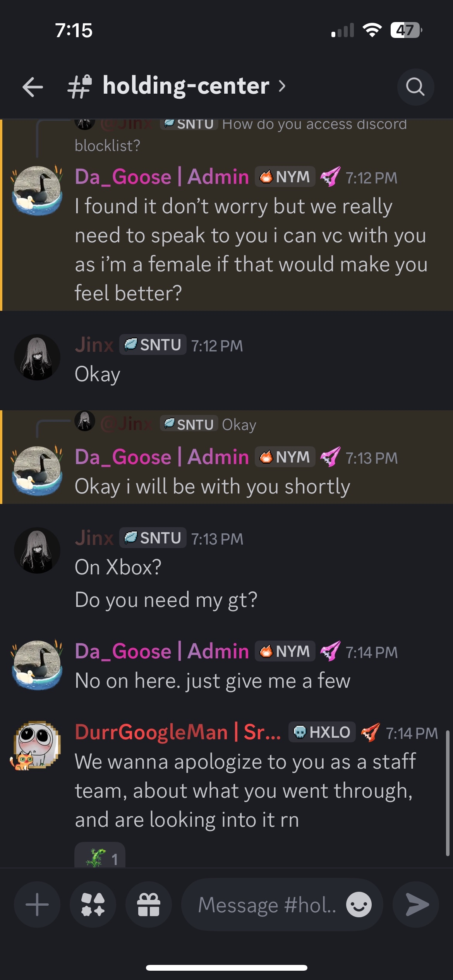The height and width of the screenshot is (980, 453).
Task: Tap the chat scrollbar on right edge
Action: 447,793
